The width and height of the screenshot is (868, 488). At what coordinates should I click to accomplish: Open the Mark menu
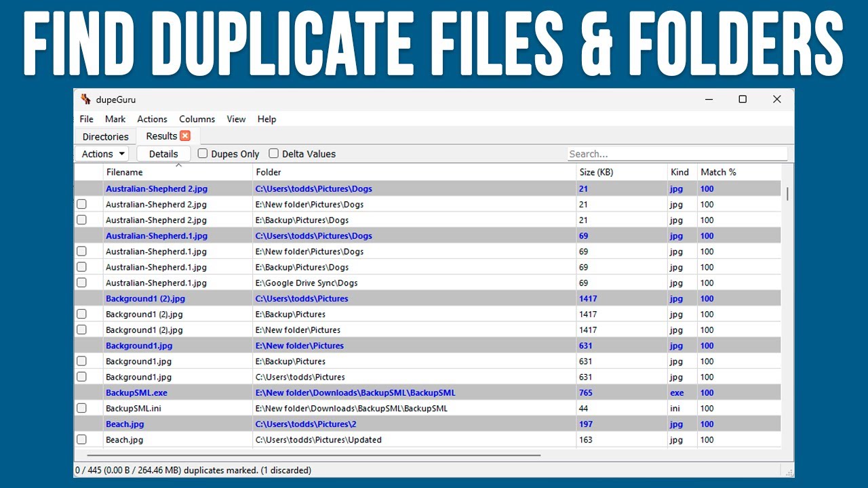pyautogui.click(x=115, y=119)
